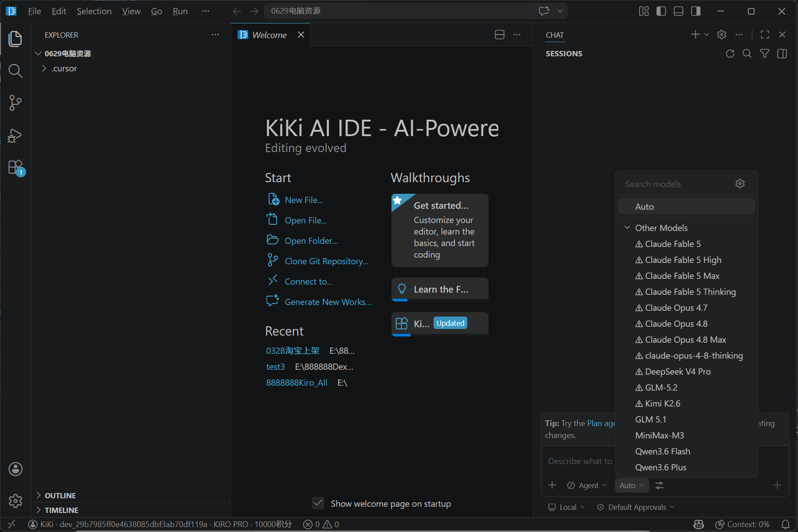This screenshot has height=532, width=798.
Task: Open Extensions view with badge
Action: click(x=16, y=168)
